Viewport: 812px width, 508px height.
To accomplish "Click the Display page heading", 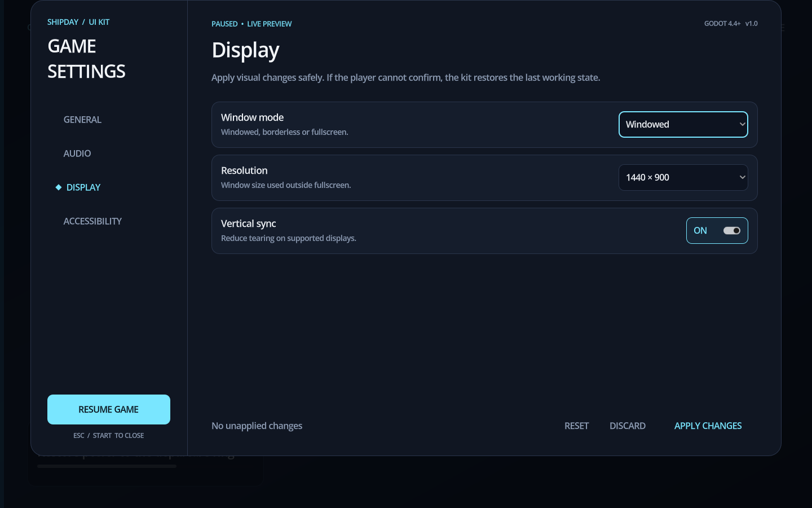I will (245, 50).
